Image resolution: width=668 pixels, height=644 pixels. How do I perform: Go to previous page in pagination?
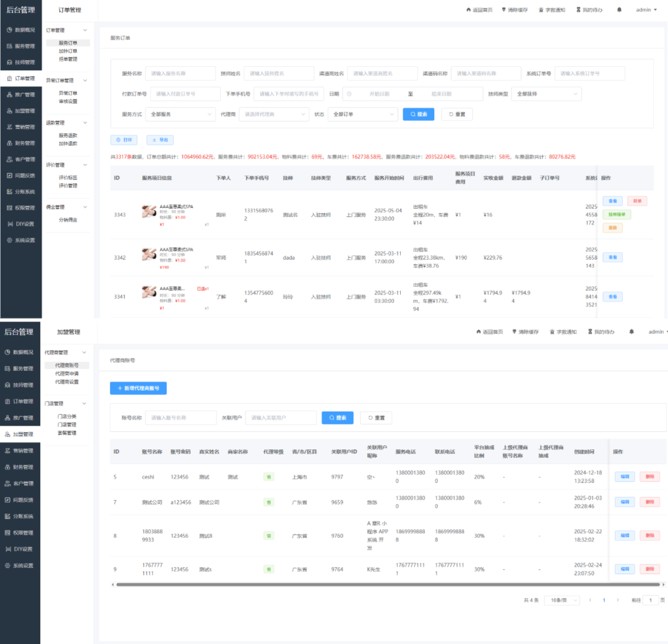(x=590, y=600)
